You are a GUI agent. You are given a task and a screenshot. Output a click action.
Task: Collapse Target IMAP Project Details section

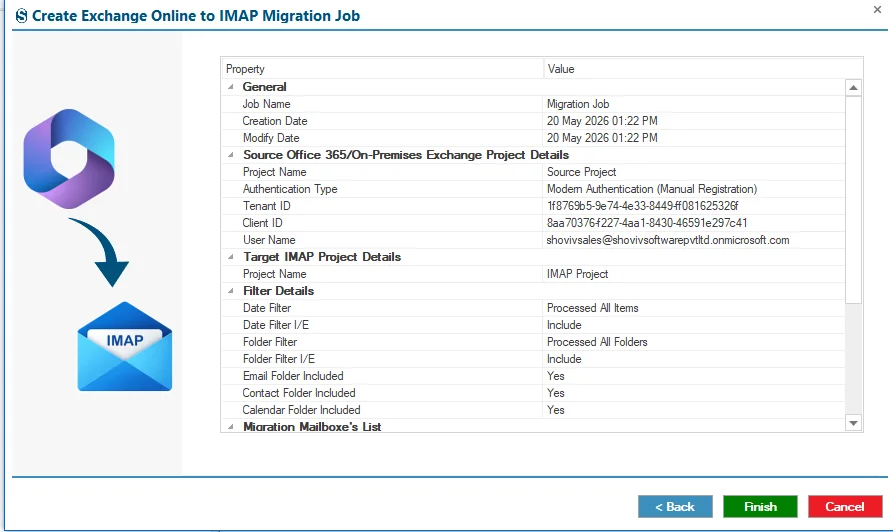click(x=231, y=257)
